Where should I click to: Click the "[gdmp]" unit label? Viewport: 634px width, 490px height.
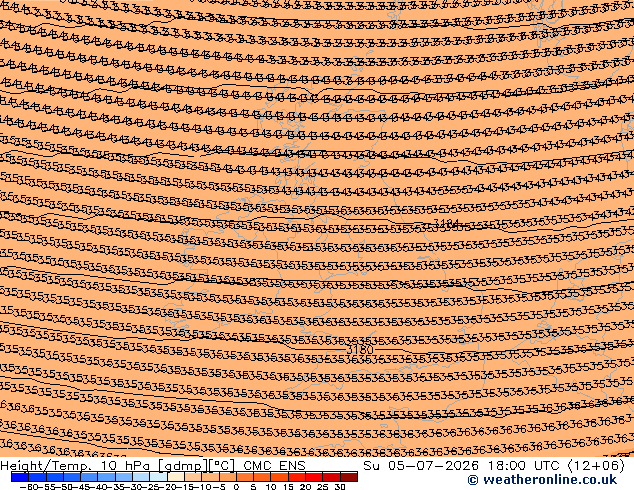coord(182,466)
